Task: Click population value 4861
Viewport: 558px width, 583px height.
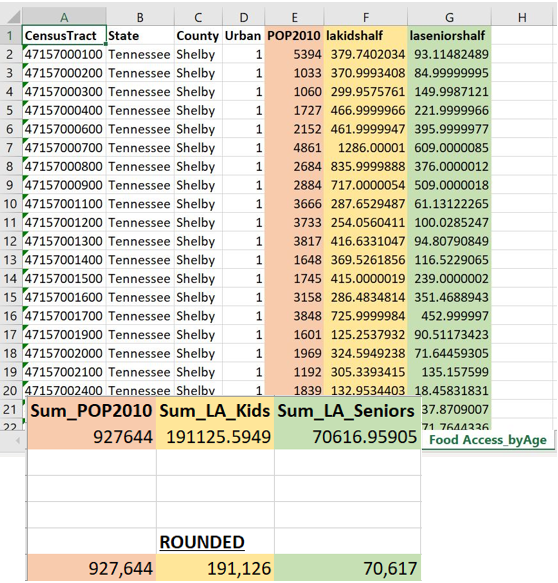Action: click(x=294, y=148)
